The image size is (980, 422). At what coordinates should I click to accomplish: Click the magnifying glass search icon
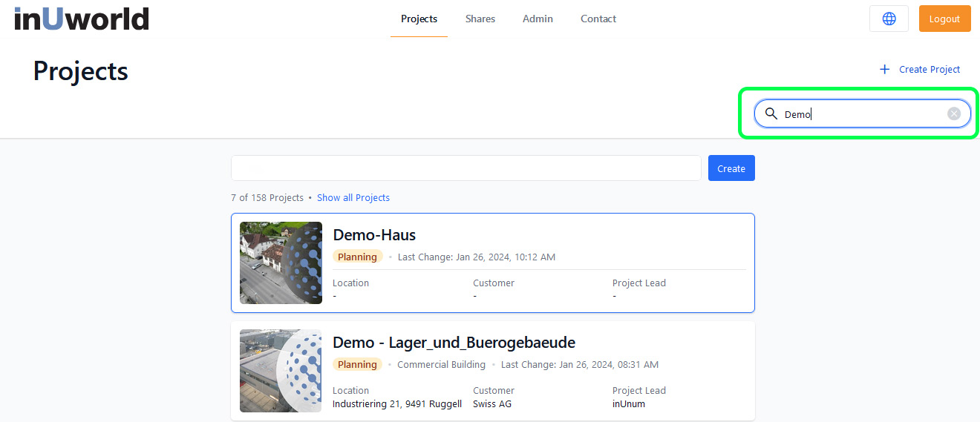(x=771, y=113)
